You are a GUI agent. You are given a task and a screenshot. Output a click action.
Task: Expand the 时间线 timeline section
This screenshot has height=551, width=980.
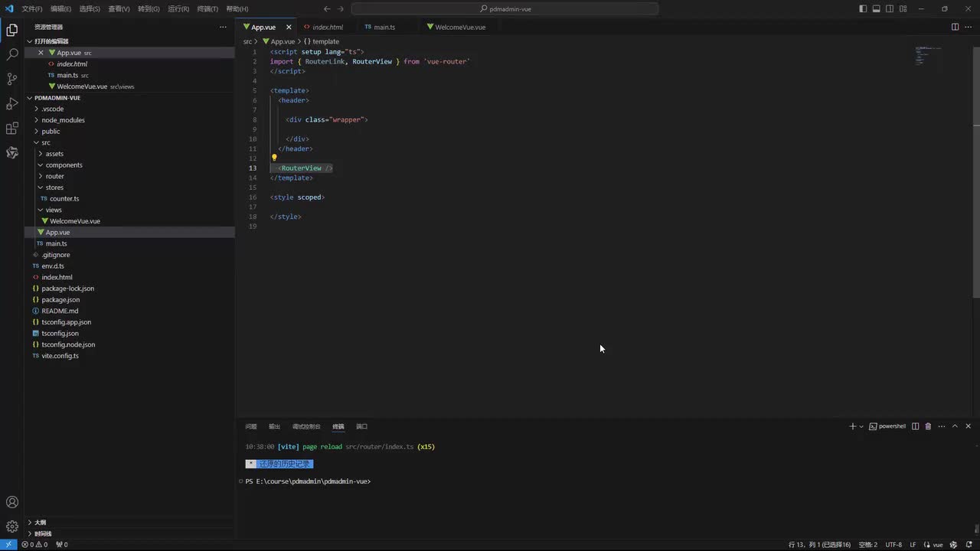pos(43,533)
